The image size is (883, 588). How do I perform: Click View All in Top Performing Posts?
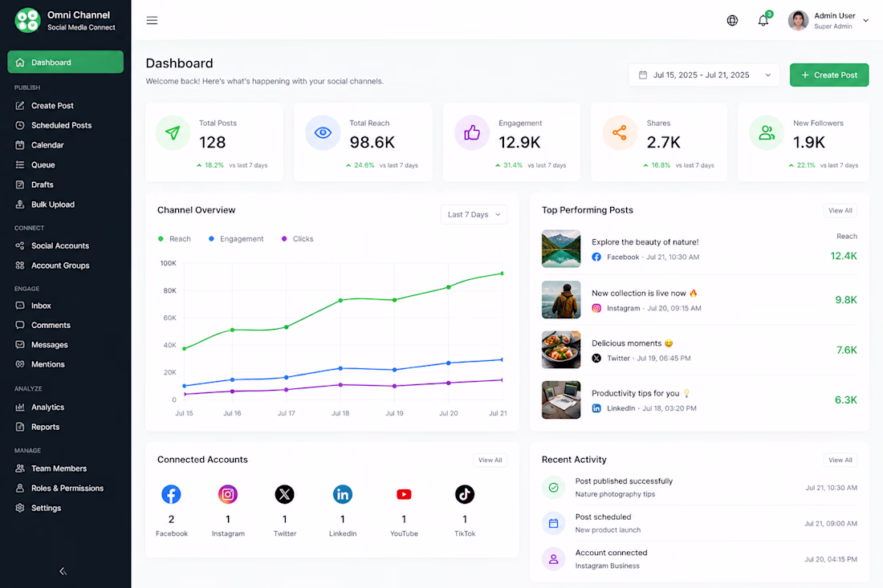[840, 210]
